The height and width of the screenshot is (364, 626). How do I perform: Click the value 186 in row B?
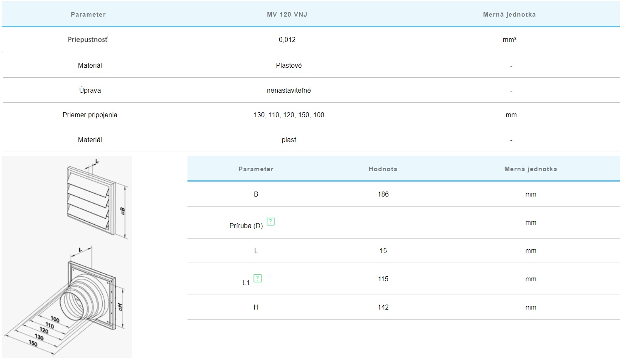coord(383,194)
